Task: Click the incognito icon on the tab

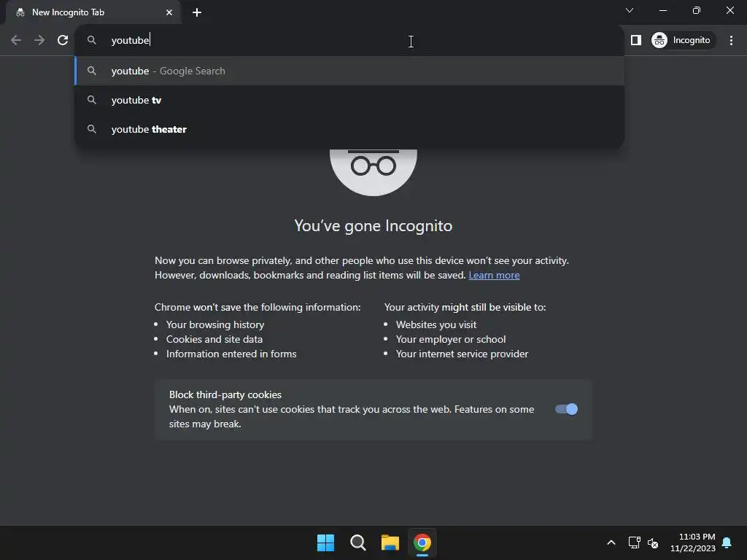Action: point(20,12)
